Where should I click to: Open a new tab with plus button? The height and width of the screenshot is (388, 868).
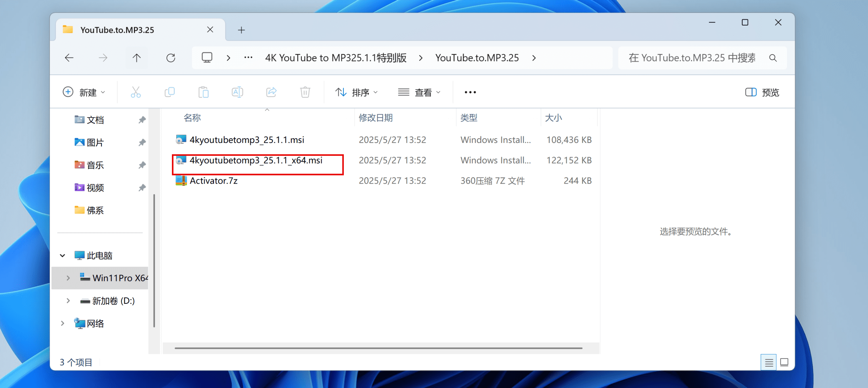pos(241,30)
